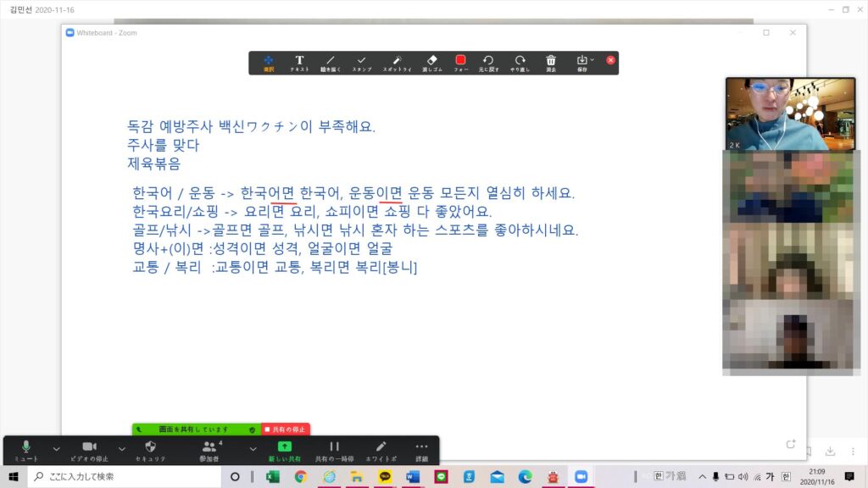Stop video with the camera button

pyautogui.click(x=90, y=450)
